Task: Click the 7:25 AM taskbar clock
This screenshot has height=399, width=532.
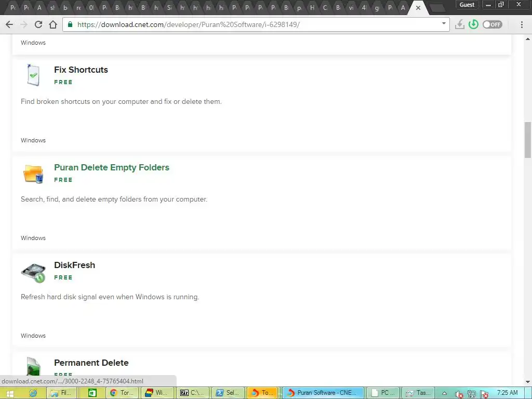Action: coord(507,393)
